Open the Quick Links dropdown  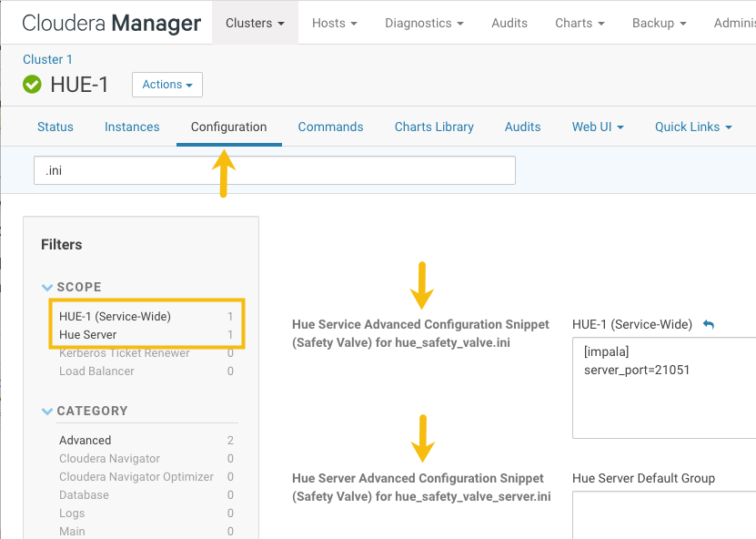pos(693,127)
